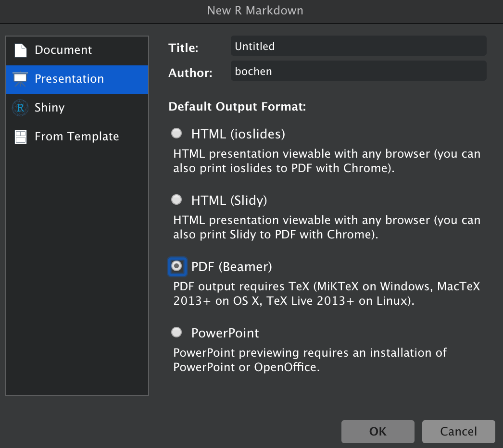Click the "HTML (ioslides)" option label text

point(238,134)
